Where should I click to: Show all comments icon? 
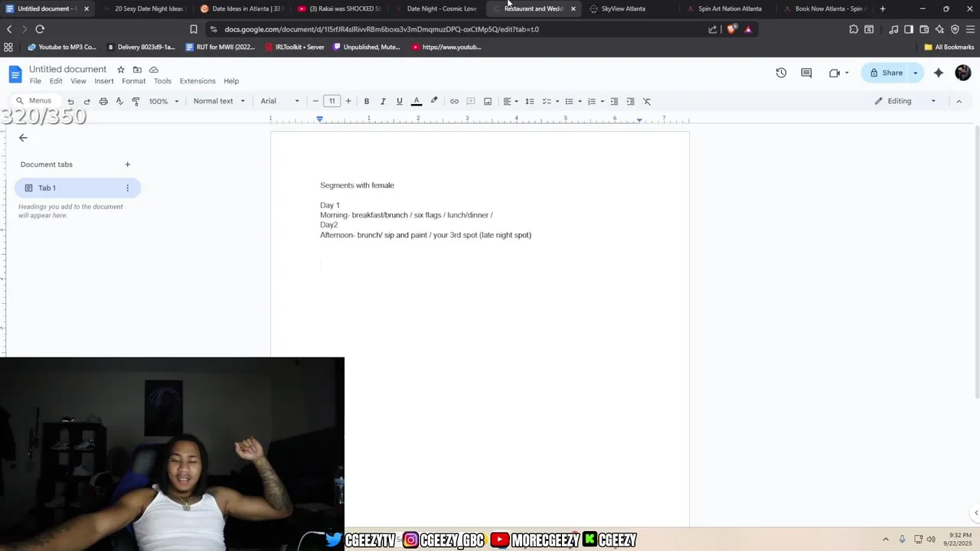pos(806,73)
